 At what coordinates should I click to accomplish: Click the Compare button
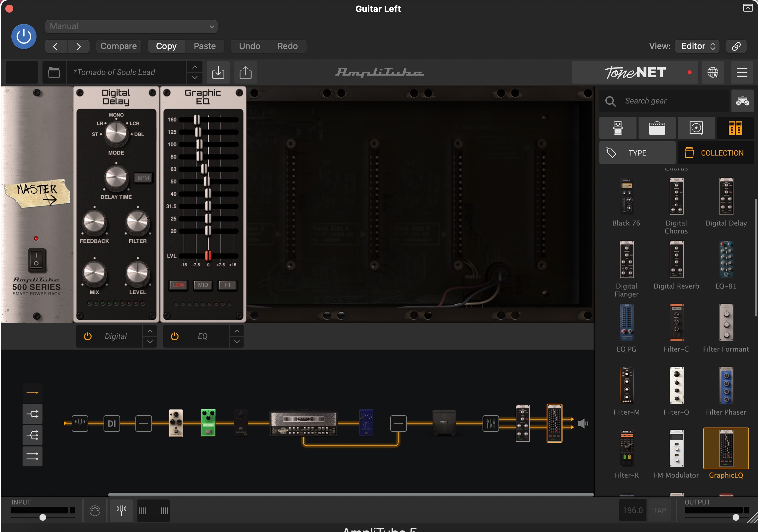click(x=118, y=46)
